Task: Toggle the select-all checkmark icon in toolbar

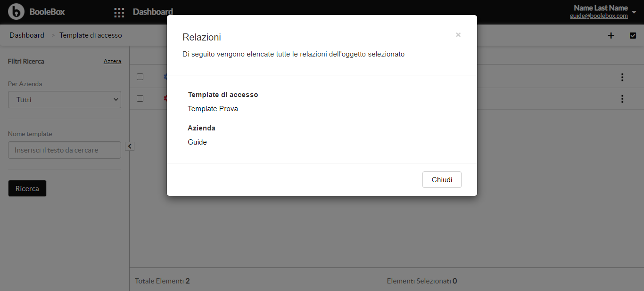Action: click(x=633, y=35)
